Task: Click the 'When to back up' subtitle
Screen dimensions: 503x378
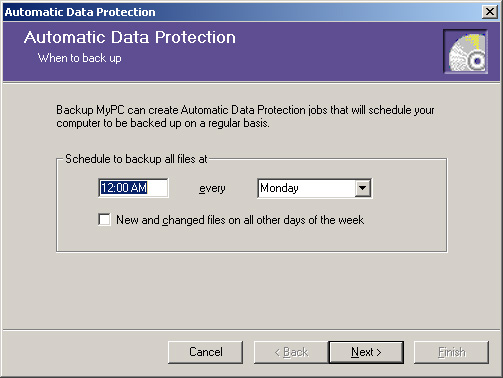Action: (x=79, y=58)
